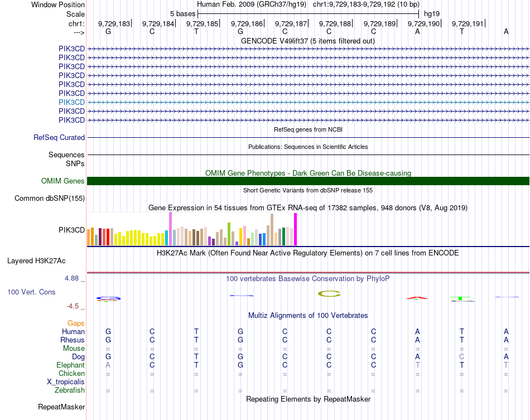Click the olive C conservation logo

coord(329,294)
